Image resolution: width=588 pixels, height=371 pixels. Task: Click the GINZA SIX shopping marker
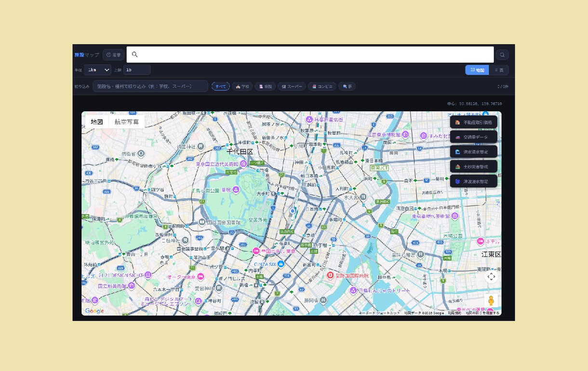click(x=281, y=264)
